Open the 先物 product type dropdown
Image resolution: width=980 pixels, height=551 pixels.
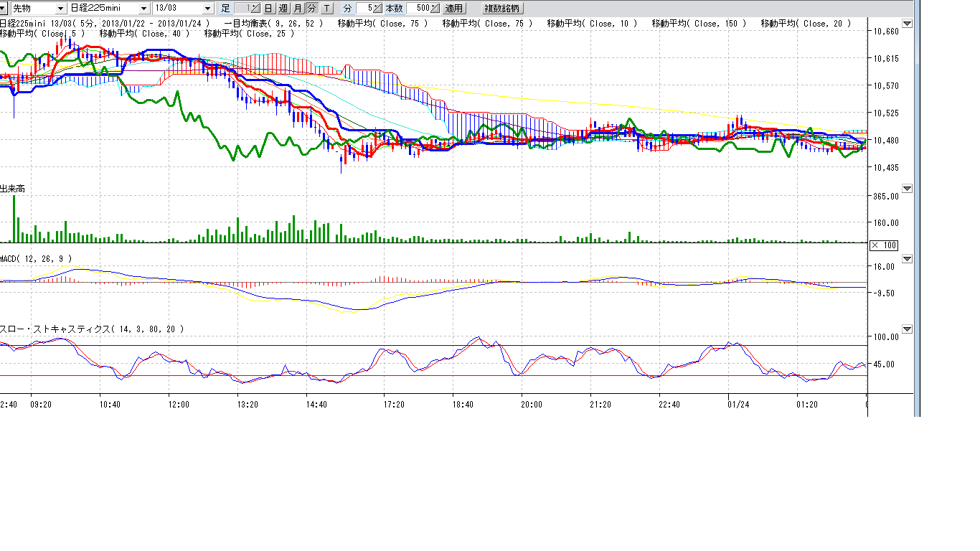click(x=59, y=9)
